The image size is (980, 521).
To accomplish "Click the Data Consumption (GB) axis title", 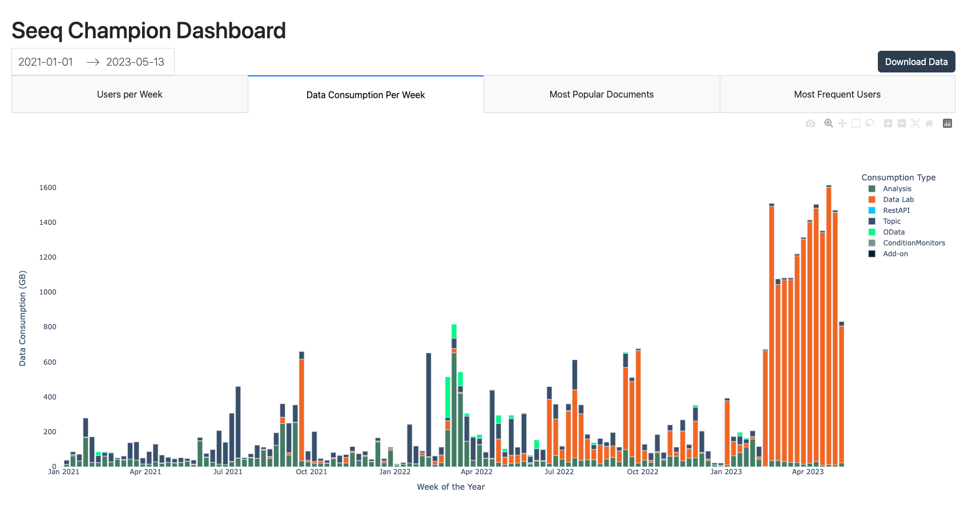I will pyautogui.click(x=22, y=318).
